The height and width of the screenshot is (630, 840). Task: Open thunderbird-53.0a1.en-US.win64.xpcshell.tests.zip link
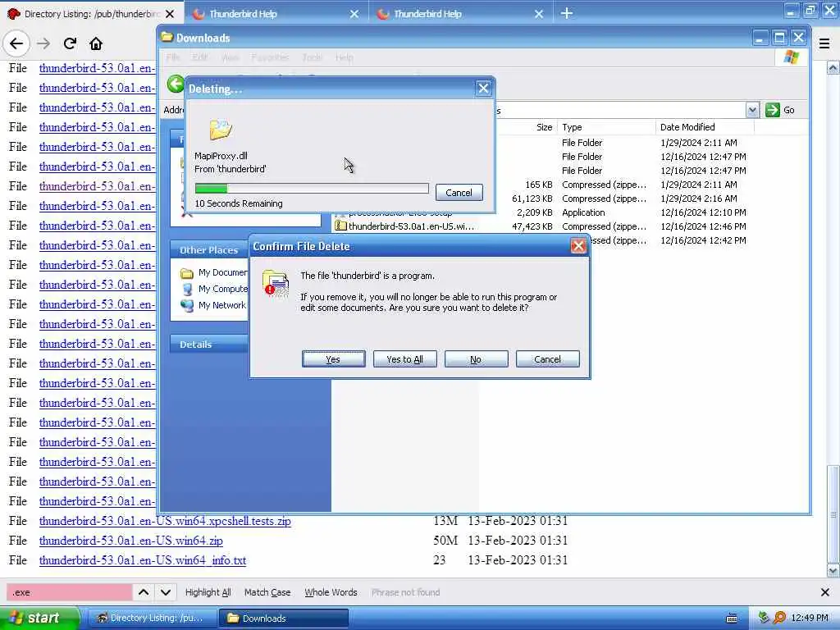(165, 521)
